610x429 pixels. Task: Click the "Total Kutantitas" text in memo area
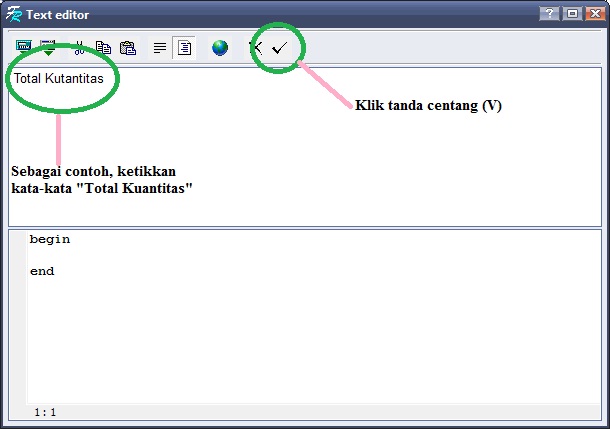click(x=59, y=78)
